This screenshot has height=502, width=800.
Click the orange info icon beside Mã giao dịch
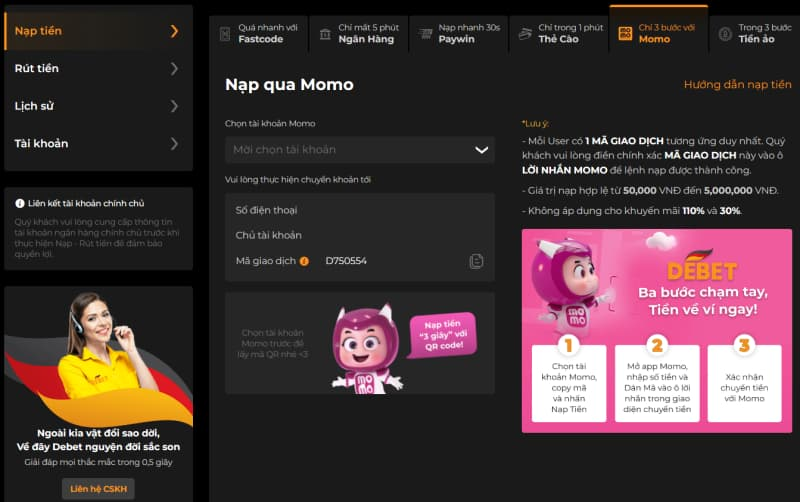(x=304, y=261)
